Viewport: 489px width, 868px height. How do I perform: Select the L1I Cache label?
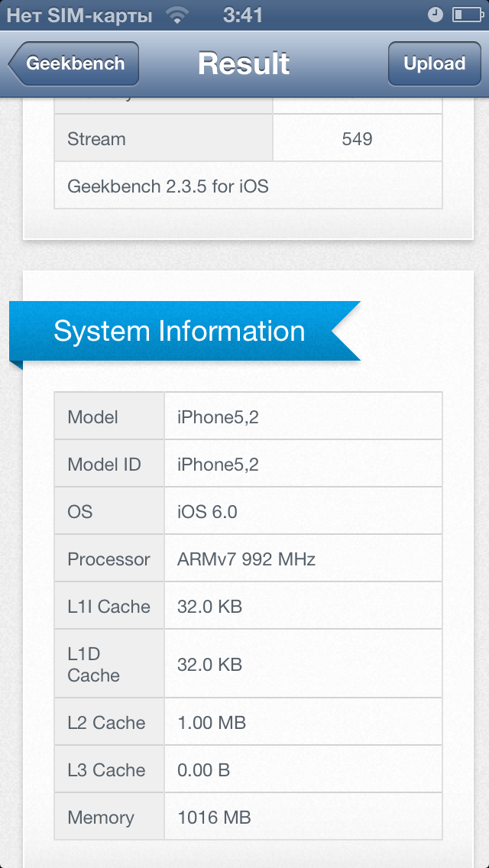tap(109, 607)
